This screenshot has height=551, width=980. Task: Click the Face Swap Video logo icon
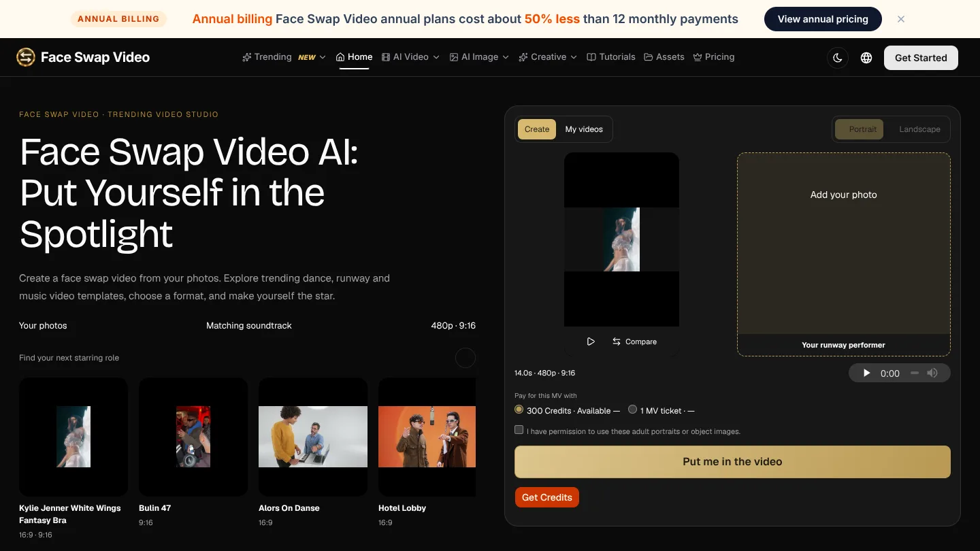[x=26, y=57]
